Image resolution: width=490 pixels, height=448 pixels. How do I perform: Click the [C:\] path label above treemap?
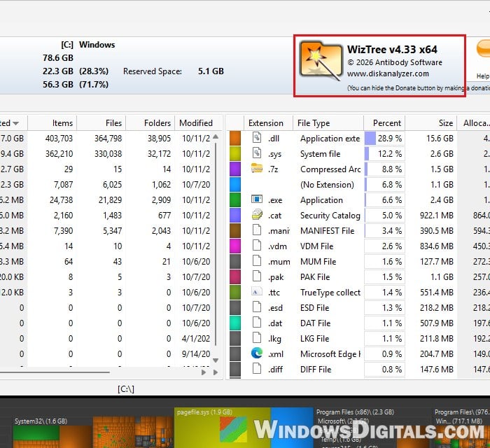(x=126, y=388)
